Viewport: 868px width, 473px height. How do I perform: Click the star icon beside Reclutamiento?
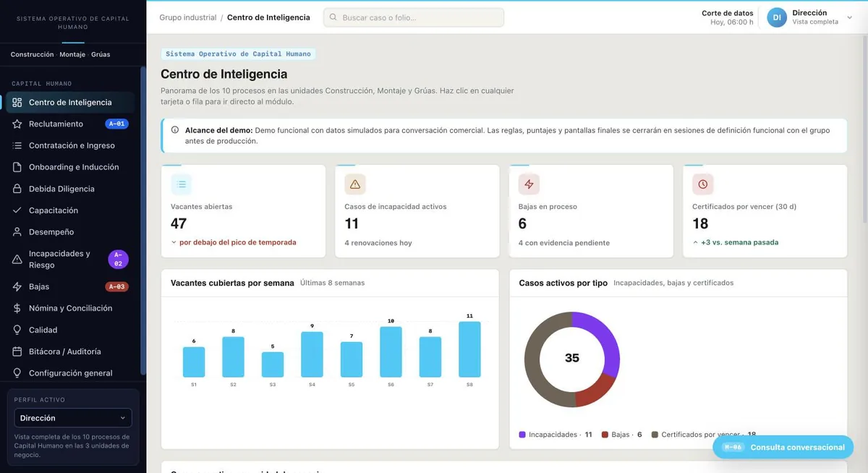click(17, 124)
